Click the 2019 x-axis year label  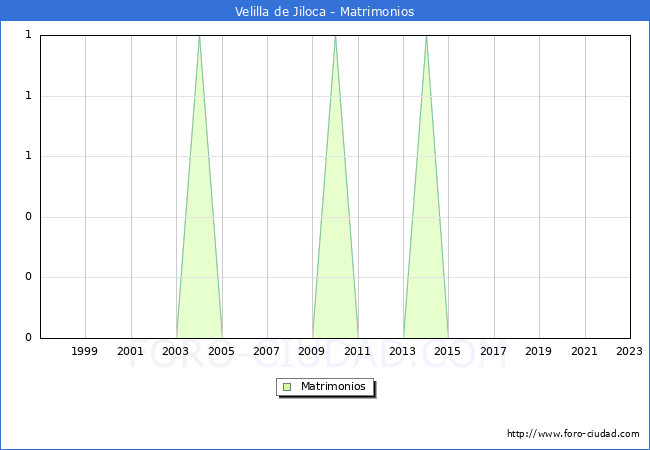(539, 351)
